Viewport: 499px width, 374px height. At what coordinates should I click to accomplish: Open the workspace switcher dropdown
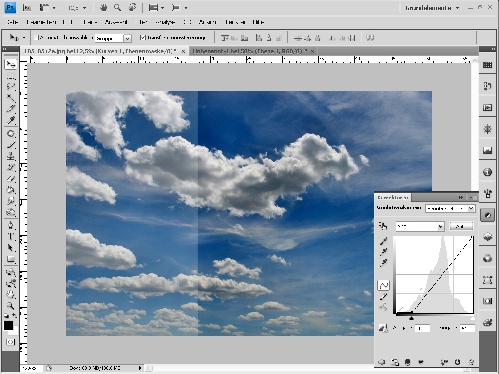click(x=432, y=8)
